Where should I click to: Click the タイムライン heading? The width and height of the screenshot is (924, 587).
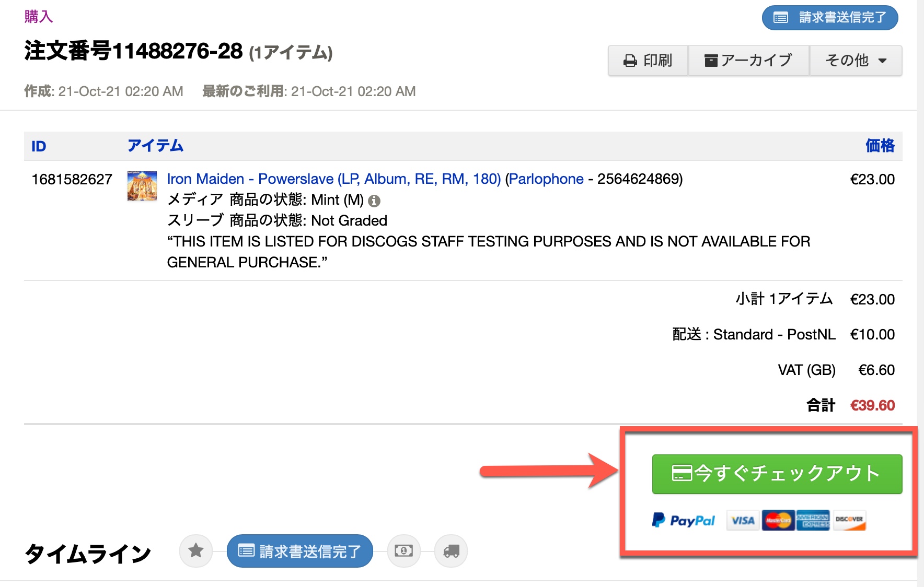[x=88, y=554]
